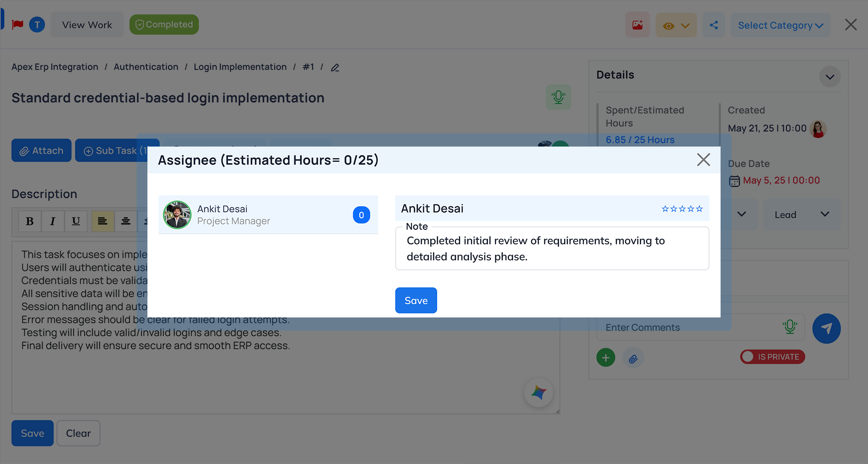Viewport: 868px width, 464px height.
Task: Click the green plus button under comments
Action: (x=606, y=358)
